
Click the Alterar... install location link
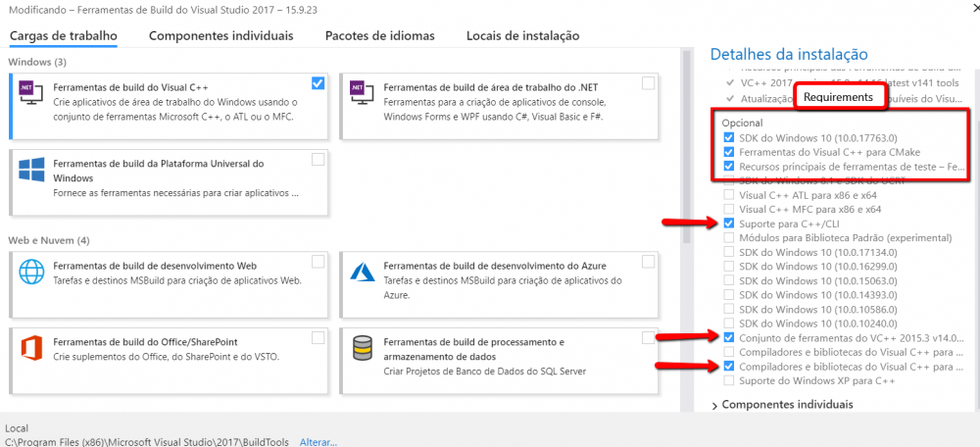[x=318, y=441]
